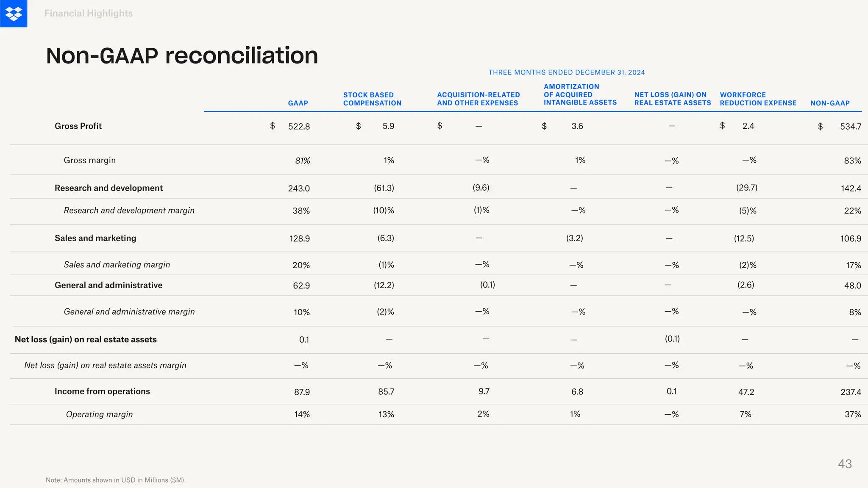Click the Research and development row label

[x=108, y=188]
